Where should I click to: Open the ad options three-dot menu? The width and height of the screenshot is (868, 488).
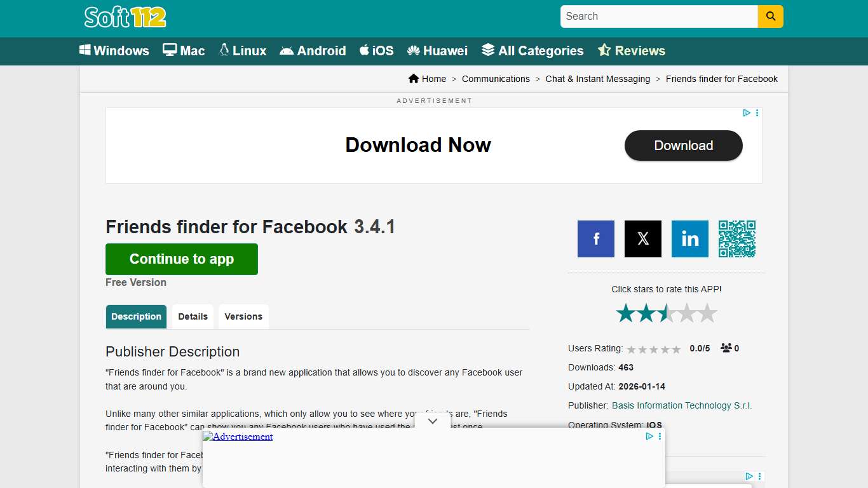757,112
